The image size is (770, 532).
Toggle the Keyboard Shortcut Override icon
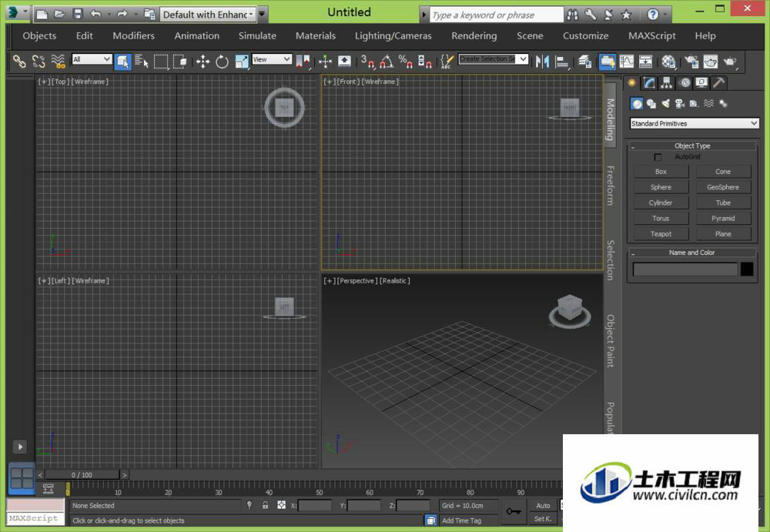pyautogui.click(x=345, y=62)
